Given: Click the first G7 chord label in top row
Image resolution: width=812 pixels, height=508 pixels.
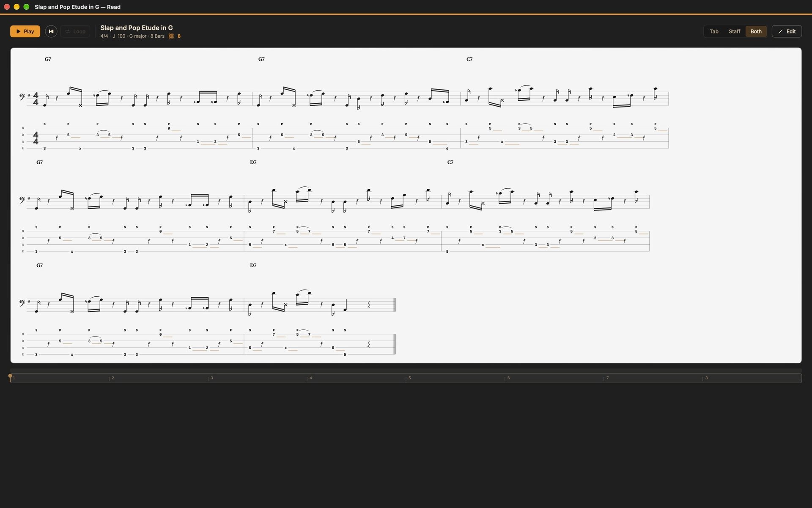Looking at the screenshot, I should (48, 59).
